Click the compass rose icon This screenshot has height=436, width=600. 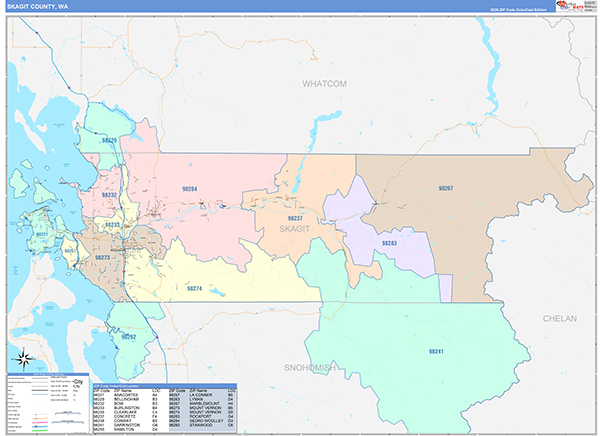coord(24,359)
